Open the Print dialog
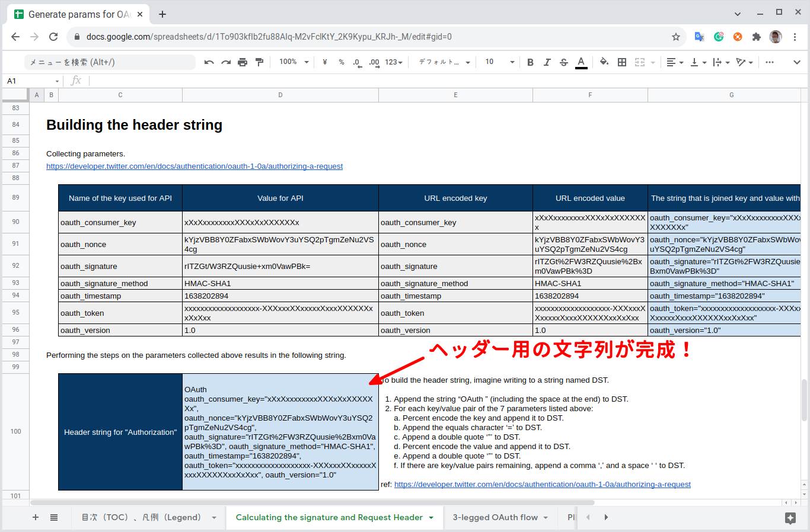The width and height of the screenshot is (810, 532). (x=243, y=62)
